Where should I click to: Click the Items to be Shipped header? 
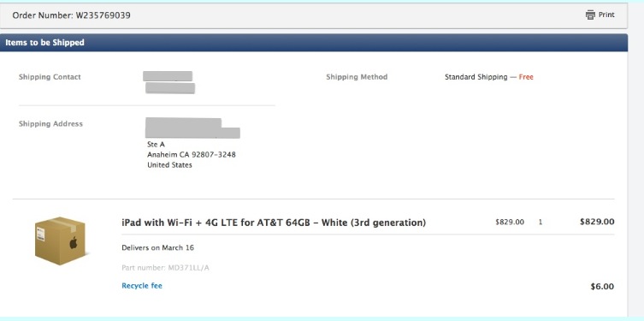pos(44,43)
